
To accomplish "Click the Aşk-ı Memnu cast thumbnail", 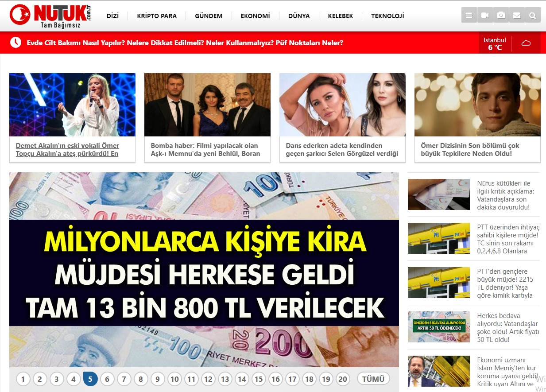I will pyautogui.click(x=207, y=105).
